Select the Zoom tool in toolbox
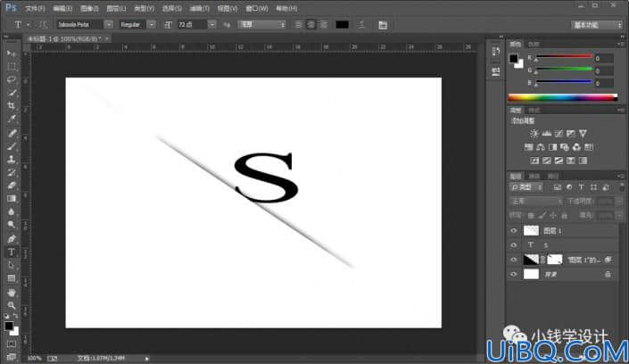 (x=12, y=305)
